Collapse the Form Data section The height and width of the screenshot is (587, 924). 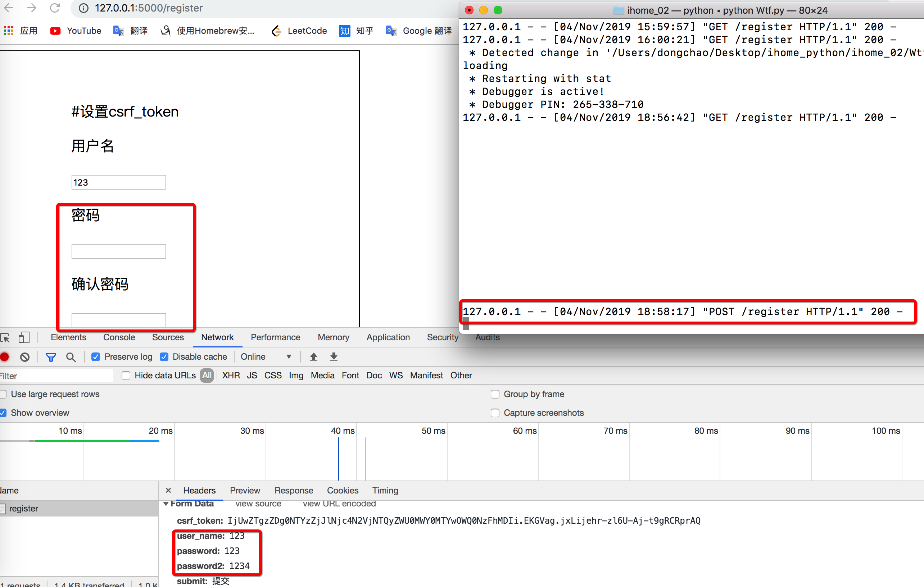(x=166, y=504)
